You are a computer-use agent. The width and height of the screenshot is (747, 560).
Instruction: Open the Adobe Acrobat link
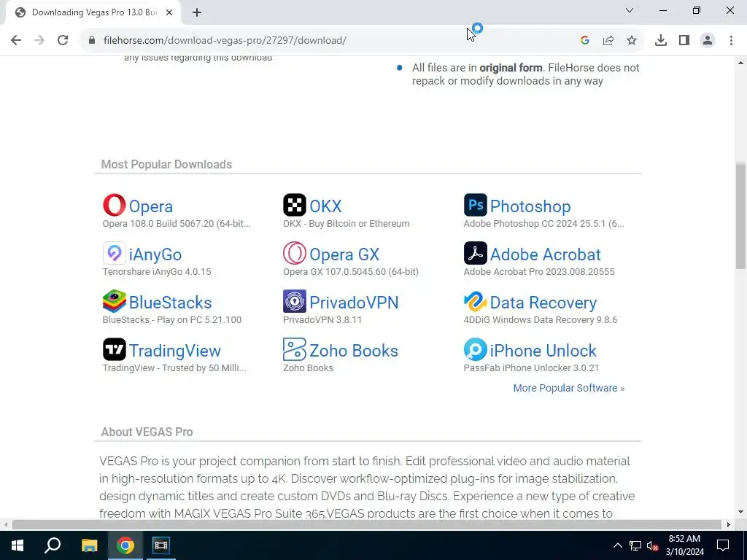click(546, 254)
